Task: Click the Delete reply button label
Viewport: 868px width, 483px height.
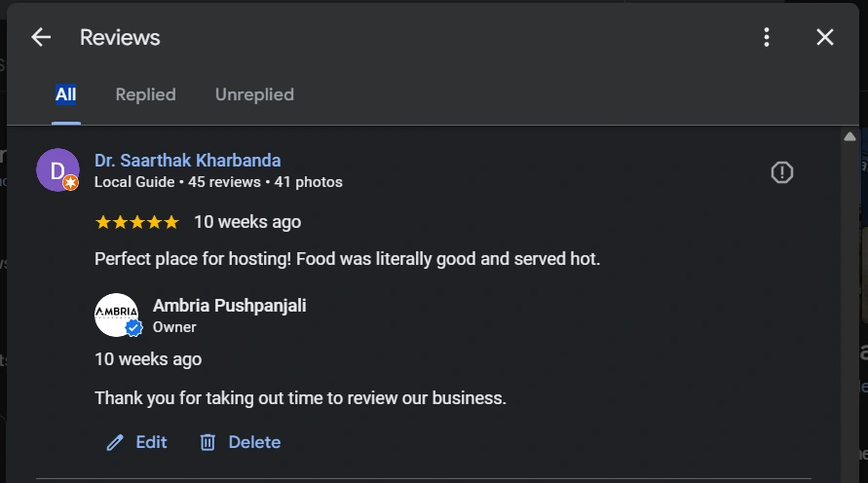Action: pos(254,442)
